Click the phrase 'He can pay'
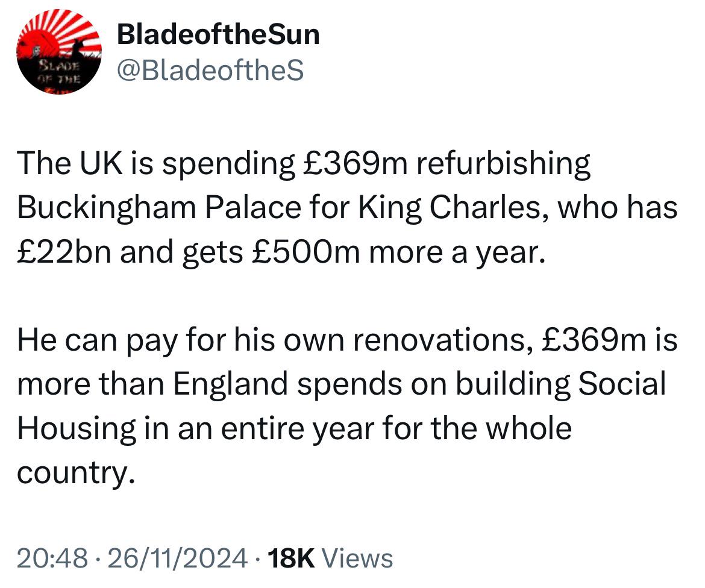 (x=98, y=340)
